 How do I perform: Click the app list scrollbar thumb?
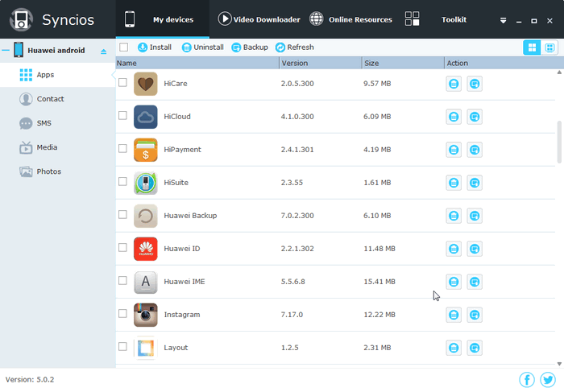pyautogui.click(x=559, y=142)
